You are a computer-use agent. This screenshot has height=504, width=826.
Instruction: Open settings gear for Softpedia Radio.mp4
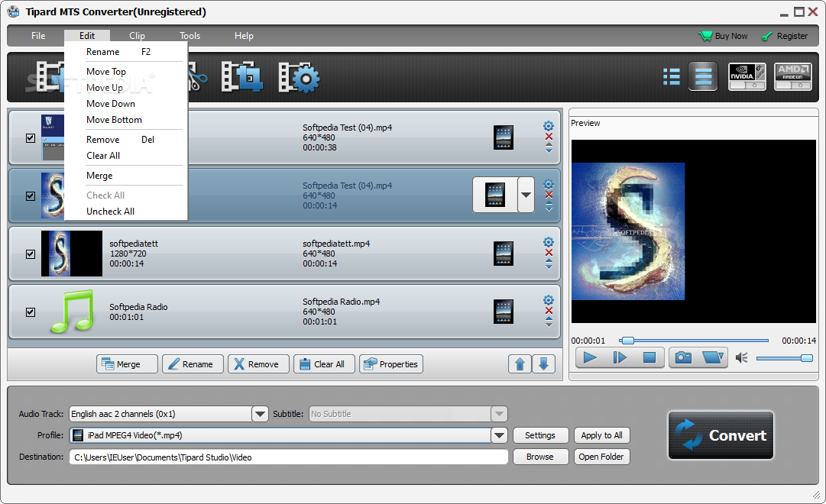[549, 300]
